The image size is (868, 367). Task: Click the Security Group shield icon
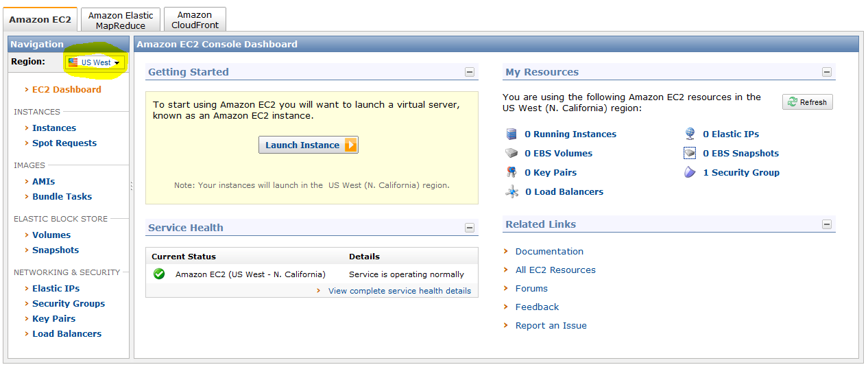[x=690, y=173]
